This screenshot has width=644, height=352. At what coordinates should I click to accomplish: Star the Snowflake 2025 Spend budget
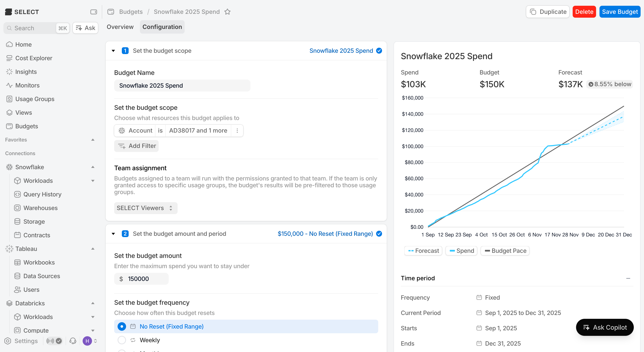(227, 12)
